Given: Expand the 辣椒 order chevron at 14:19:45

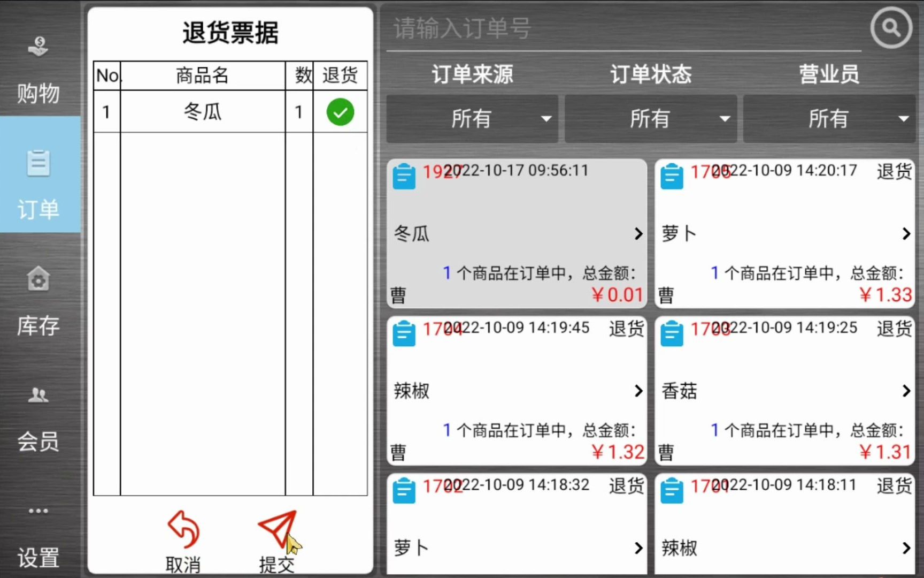Looking at the screenshot, I should [638, 391].
